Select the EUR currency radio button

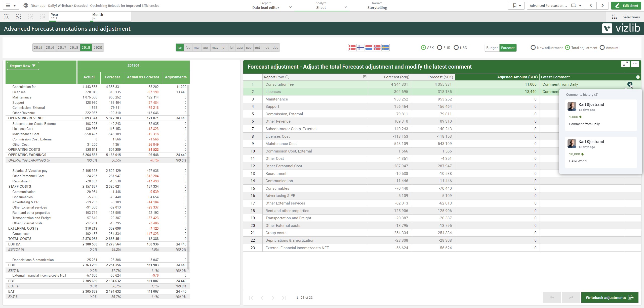pos(439,47)
